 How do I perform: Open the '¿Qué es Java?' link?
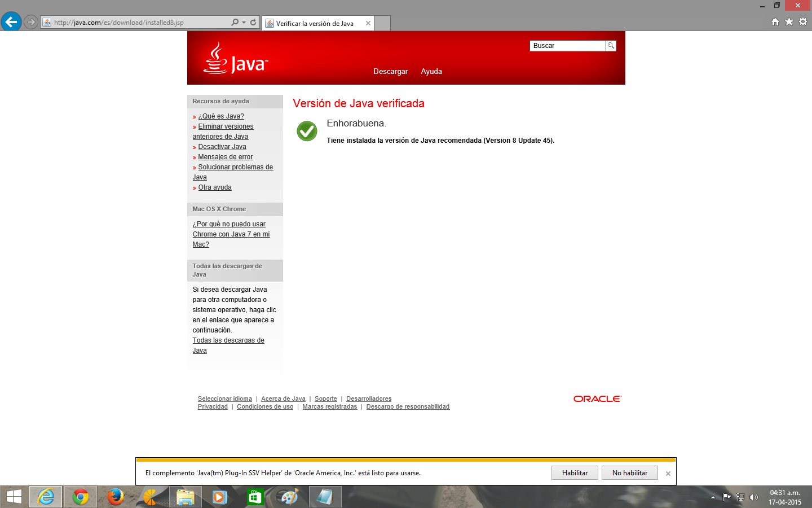coord(221,116)
